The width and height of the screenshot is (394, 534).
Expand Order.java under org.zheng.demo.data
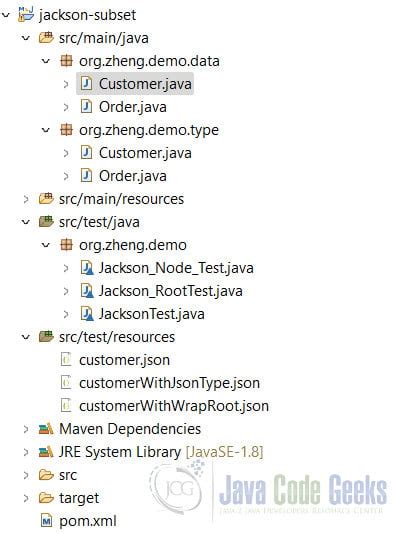[x=66, y=107]
